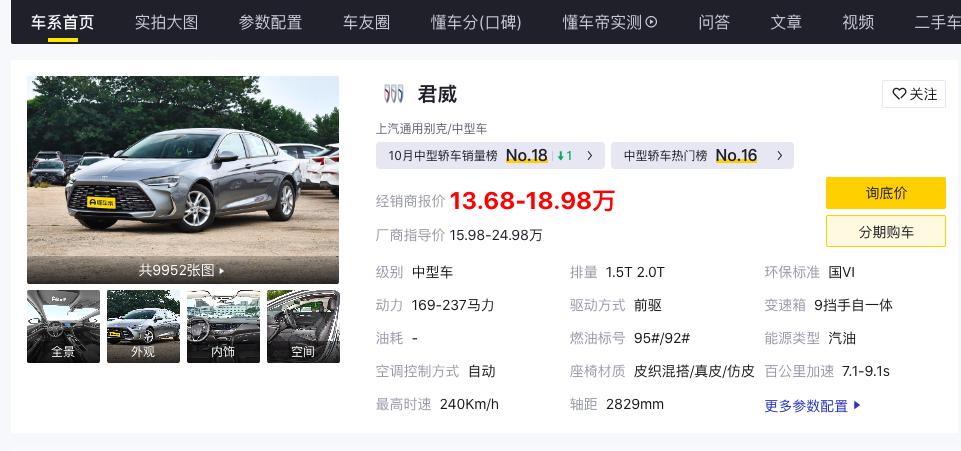Expand the 10月中型轿车销量榜 ranking chevron
This screenshot has height=451, width=961.
pyautogui.click(x=590, y=156)
